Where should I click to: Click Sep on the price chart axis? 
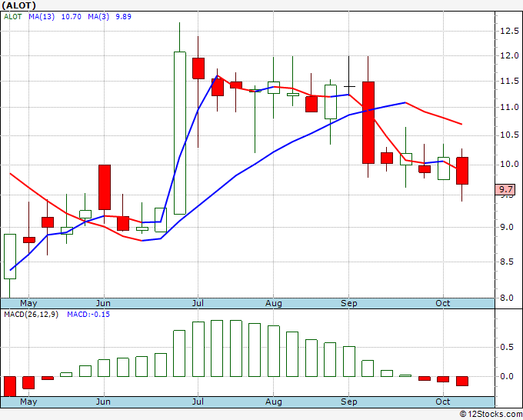coord(349,303)
